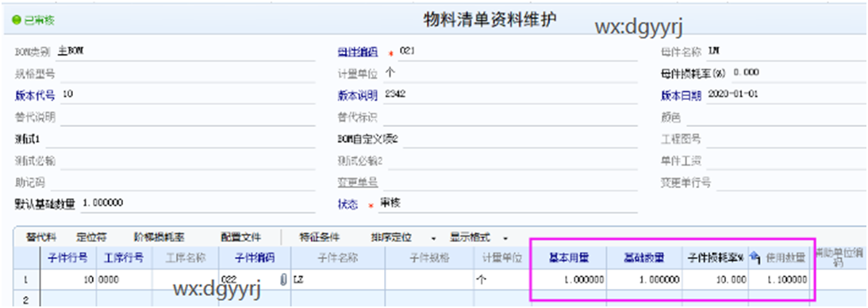Expand the 排序定位 dropdown arrow
Screen dimensions: 868x308
pos(433,238)
